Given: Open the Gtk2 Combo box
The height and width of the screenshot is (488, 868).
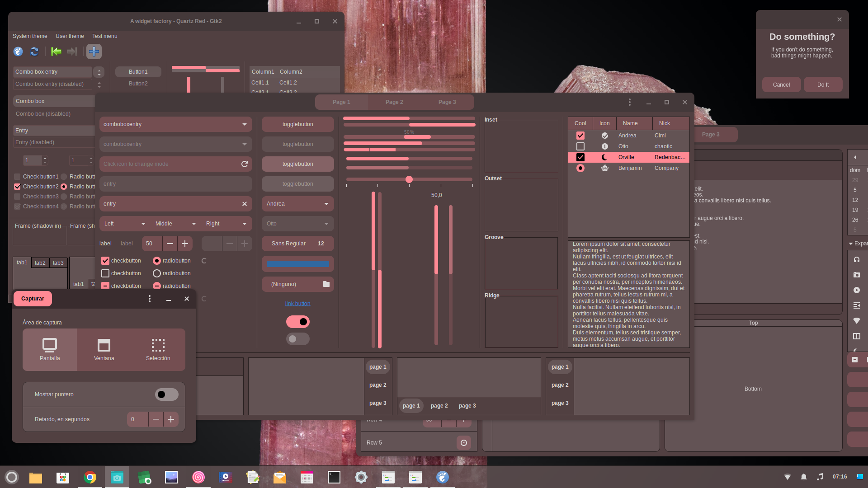Looking at the screenshot, I should point(54,101).
